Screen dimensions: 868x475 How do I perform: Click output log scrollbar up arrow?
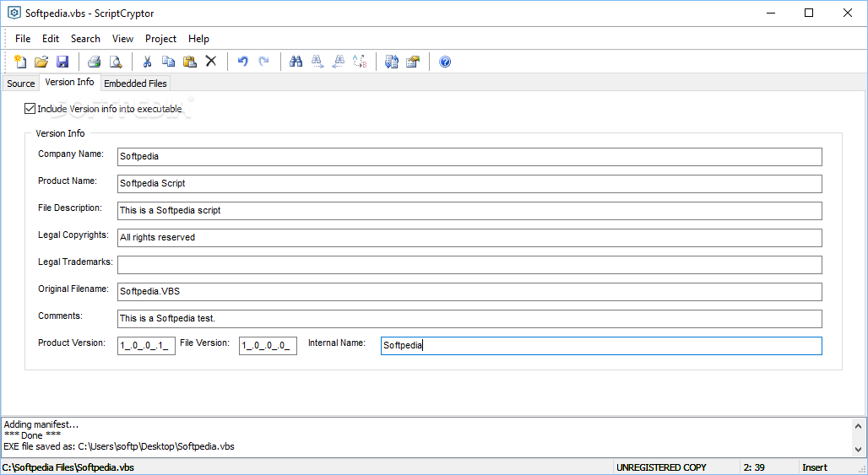pos(858,426)
